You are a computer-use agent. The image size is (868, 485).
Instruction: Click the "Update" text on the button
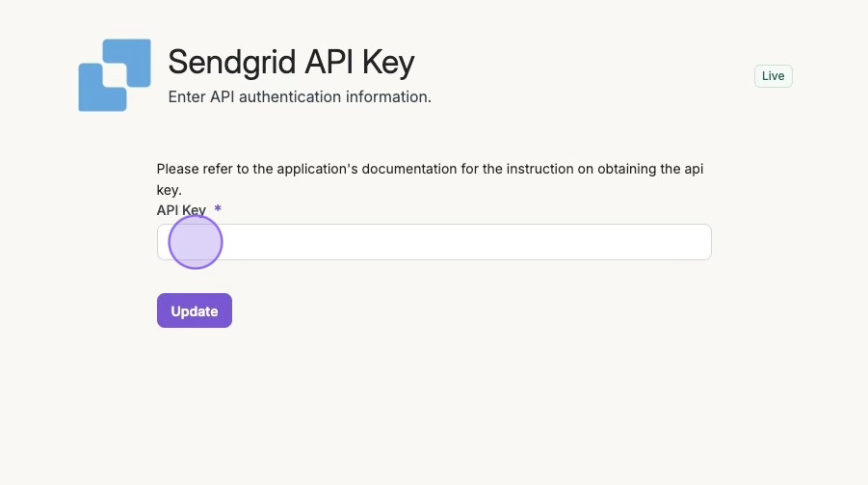pyautogui.click(x=195, y=311)
